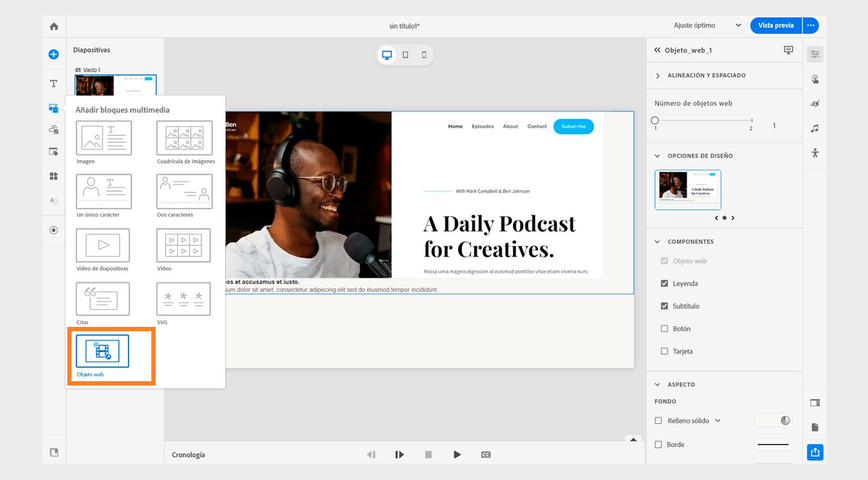Uncheck the Leyenda component checkbox
Image resolution: width=868 pixels, height=480 pixels.
pos(664,283)
